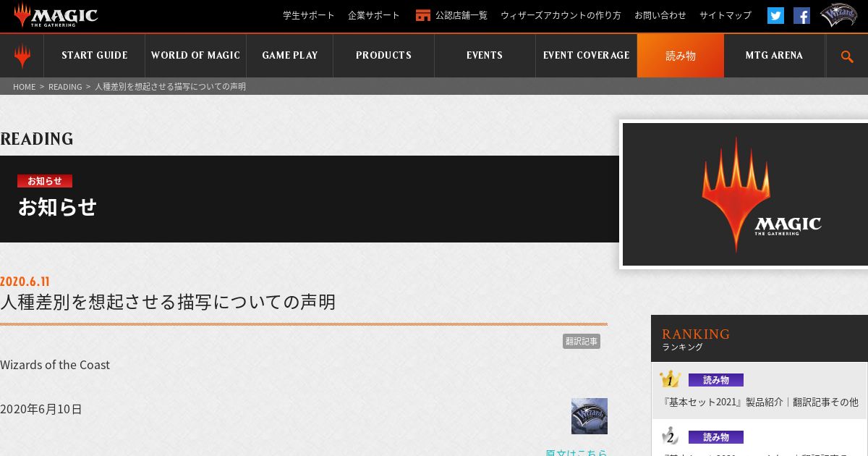
Task: Select the 読み物 navigation tab
Action: click(x=681, y=56)
